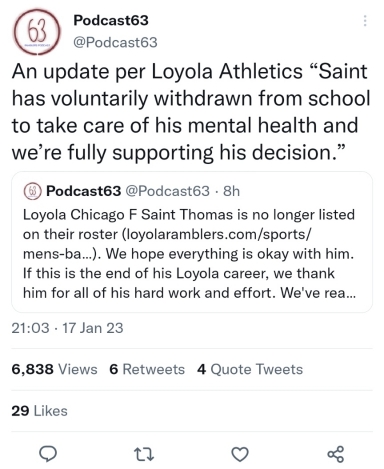Open timestamp 21:03 · 17 Jan 23
This screenshot has height=469, width=384.
[x=67, y=328]
